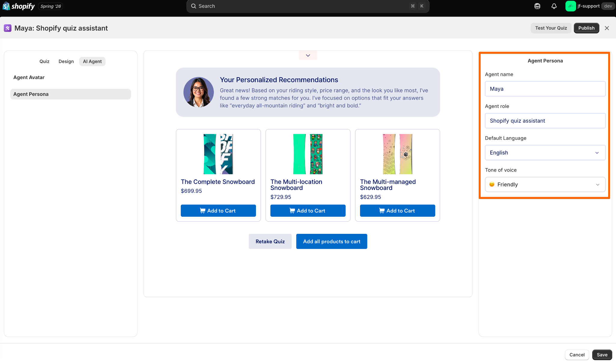Click The Multi-managed Snowboard title

[x=388, y=185]
